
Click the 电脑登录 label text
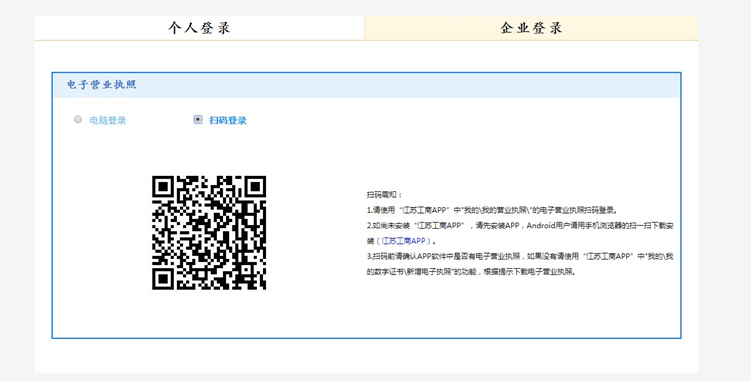(x=108, y=120)
